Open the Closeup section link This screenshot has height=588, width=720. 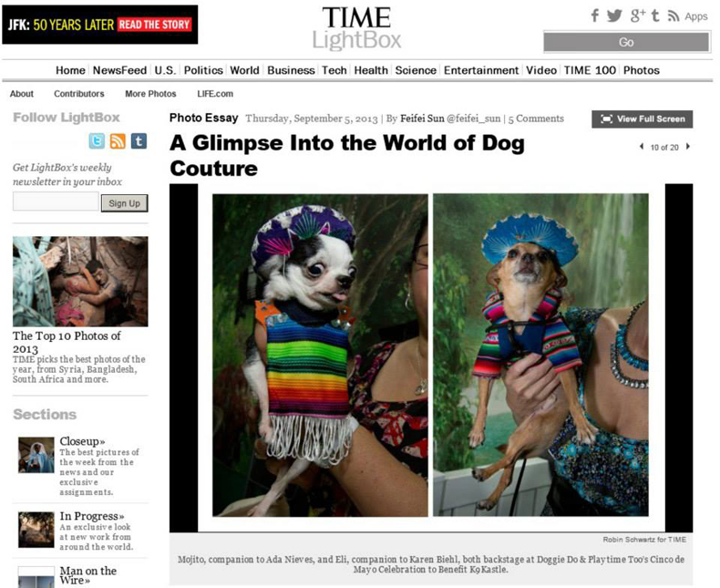click(82, 441)
